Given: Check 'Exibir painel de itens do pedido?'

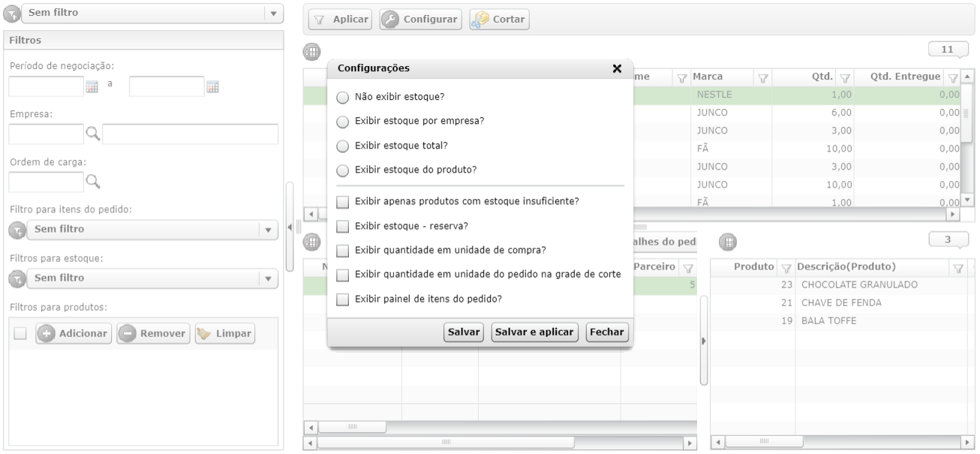Looking at the screenshot, I should point(343,299).
